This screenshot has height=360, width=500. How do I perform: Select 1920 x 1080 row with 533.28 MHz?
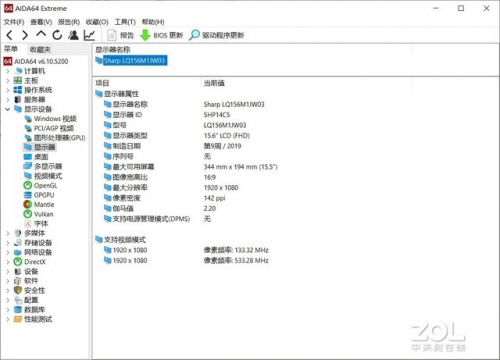pos(186,260)
